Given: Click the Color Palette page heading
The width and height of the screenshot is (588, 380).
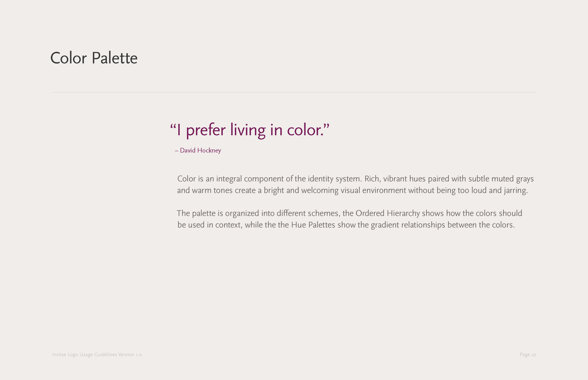Looking at the screenshot, I should point(94,58).
